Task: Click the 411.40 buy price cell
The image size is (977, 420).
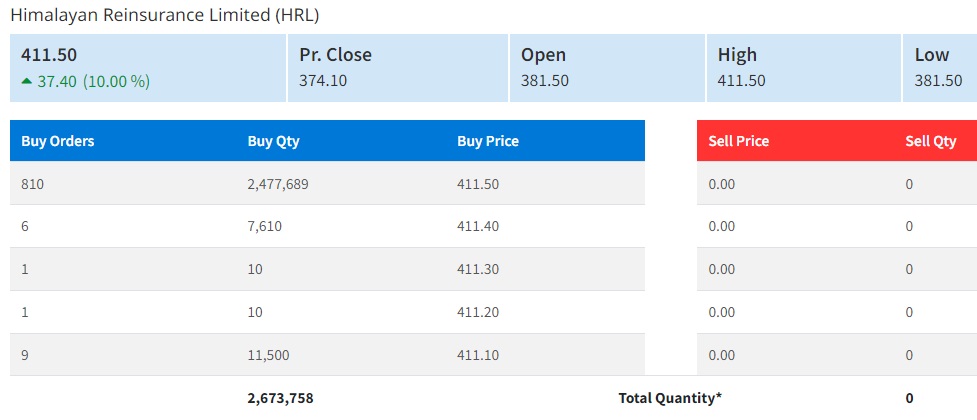Action: click(x=478, y=227)
